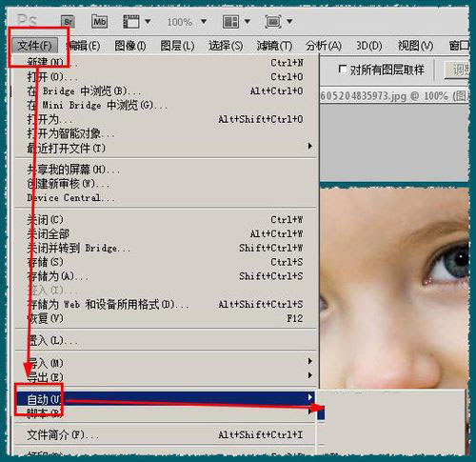Open the 编辑(E) menu
476x462 pixels.
point(84,46)
